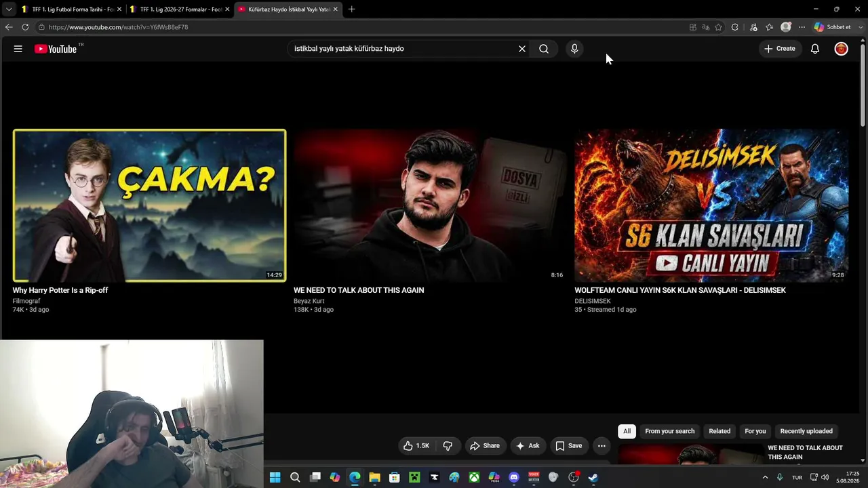Viewport: 868px width, 488px height.
Task: Open Microsoft Store from the taskbar
Action: (x=395, y=477)
